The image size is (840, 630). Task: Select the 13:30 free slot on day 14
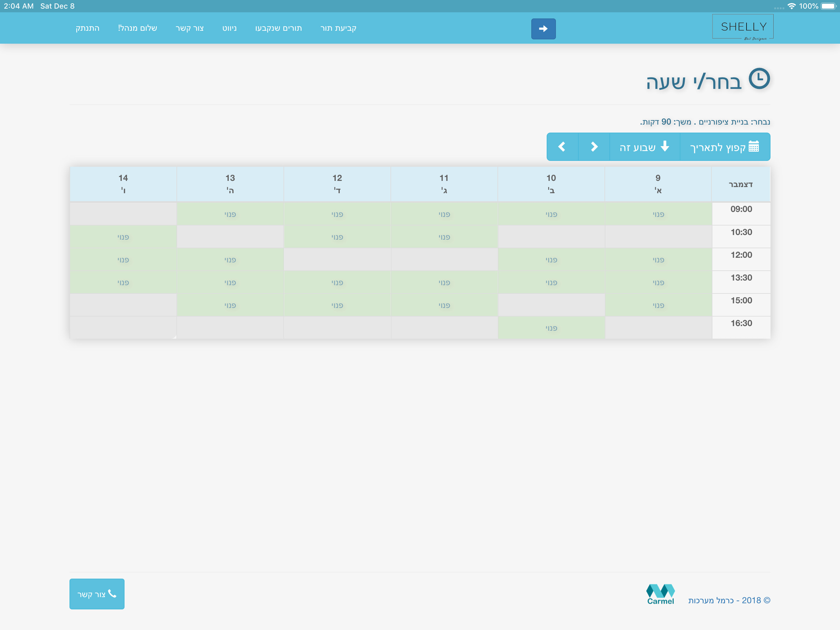point(123,282)
